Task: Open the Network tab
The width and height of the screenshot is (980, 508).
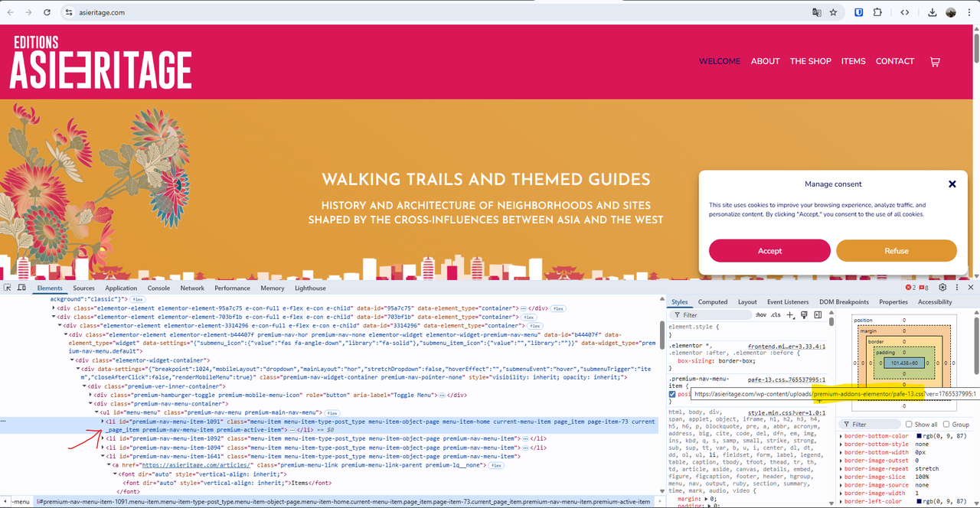Action: tap(192, 288)
